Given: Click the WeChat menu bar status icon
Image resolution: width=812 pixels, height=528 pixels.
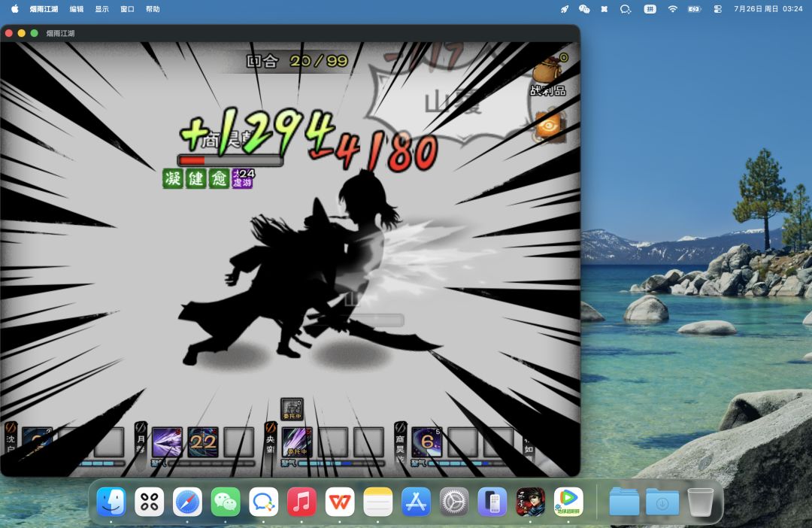Looking at the screenshot, I should [584, 9].
